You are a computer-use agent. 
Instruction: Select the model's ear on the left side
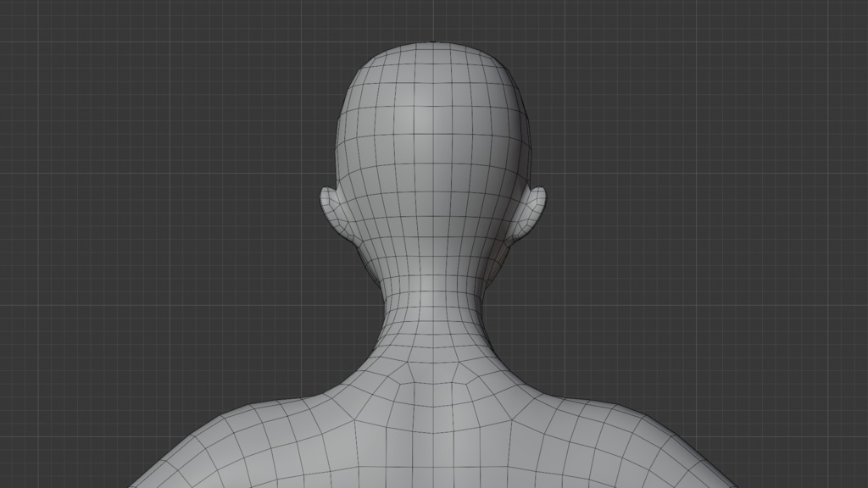(x=336, y=213)
